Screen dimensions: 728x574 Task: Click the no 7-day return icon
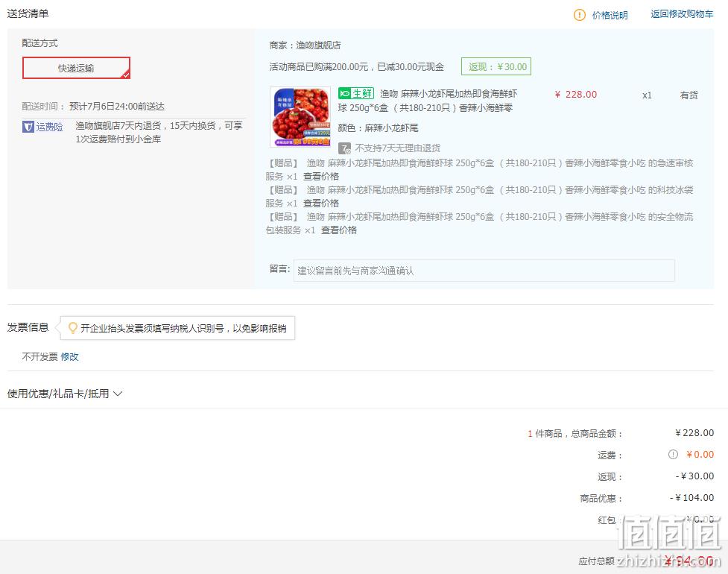click(x=344, y=148)
